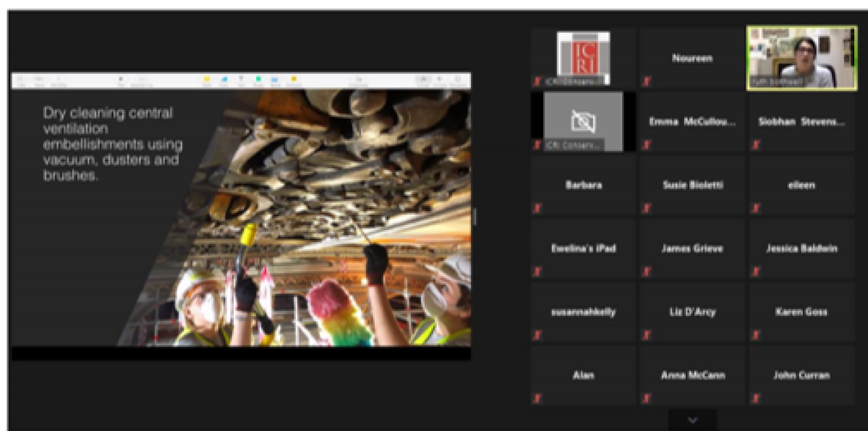Screen dimensions: 868x431
Task: Click the ICRI logo participant tile
Action: [x=583, y=58]
